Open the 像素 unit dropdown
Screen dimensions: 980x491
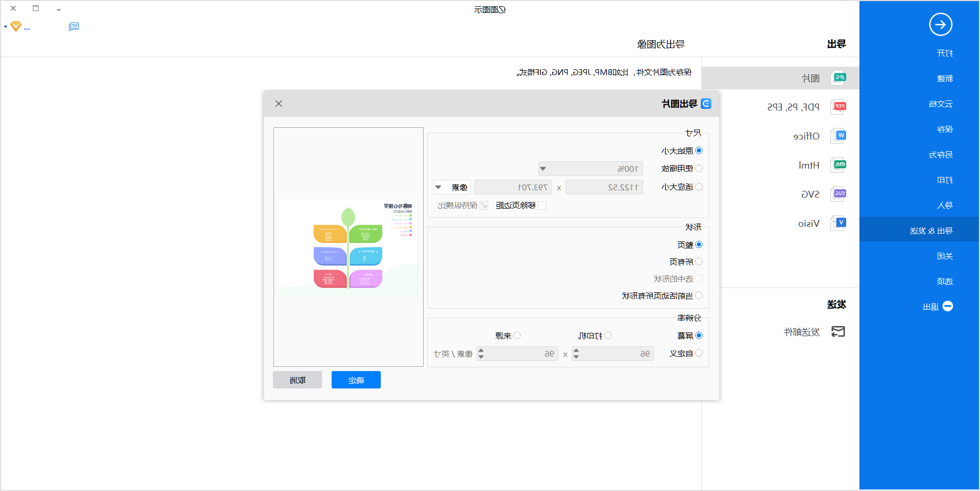[452, 187]
